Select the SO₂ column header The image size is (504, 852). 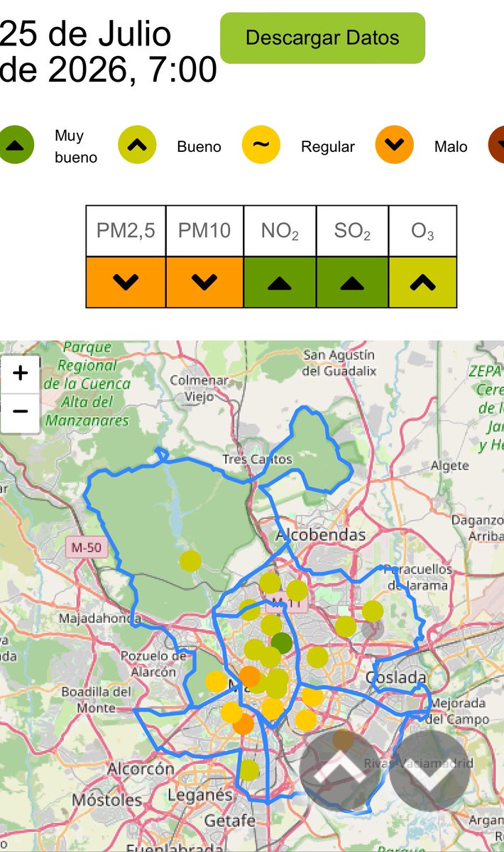(352, 231)
